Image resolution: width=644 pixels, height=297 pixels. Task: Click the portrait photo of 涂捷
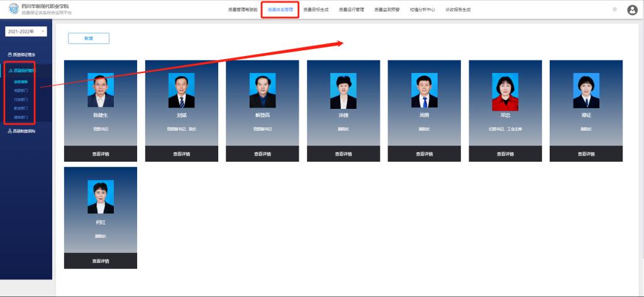pos(343,91)
